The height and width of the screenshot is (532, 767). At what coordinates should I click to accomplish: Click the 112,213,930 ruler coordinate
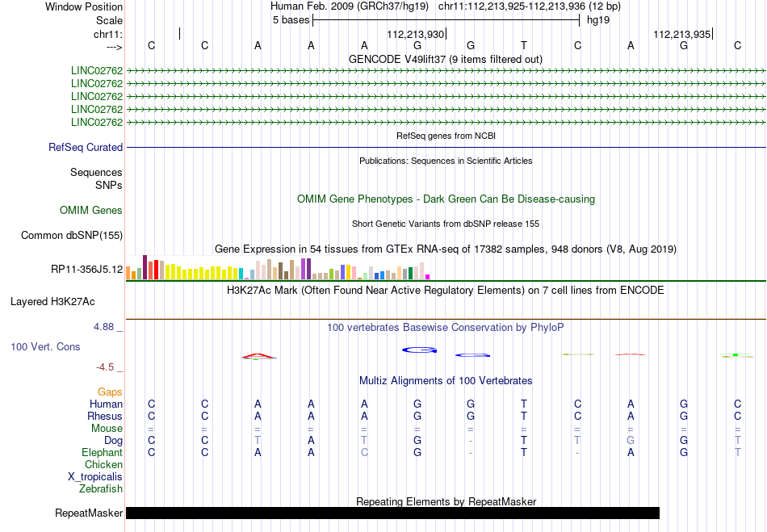415,34
